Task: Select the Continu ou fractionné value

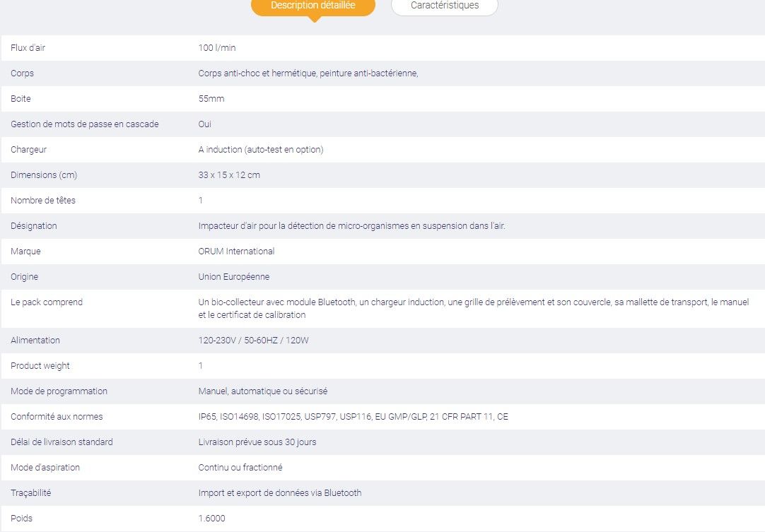Action: [240, 468]
